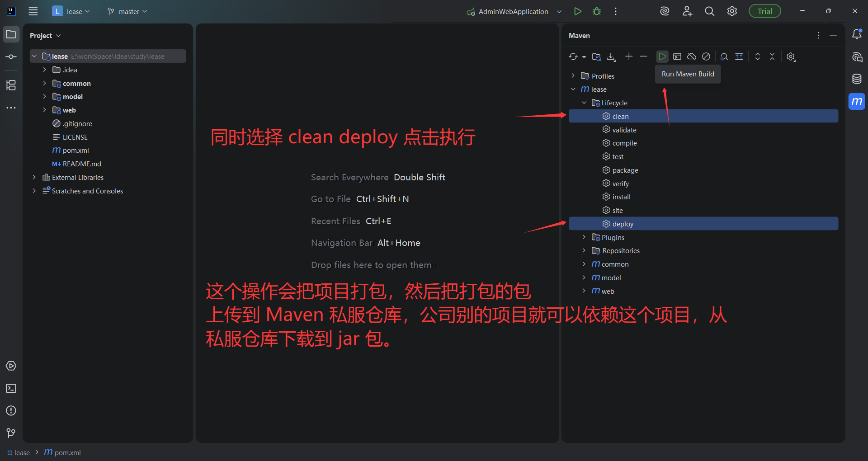Expand the Plugins node in the Maven panel
This screenshot has width=868, height=461.
coord(584,237)
